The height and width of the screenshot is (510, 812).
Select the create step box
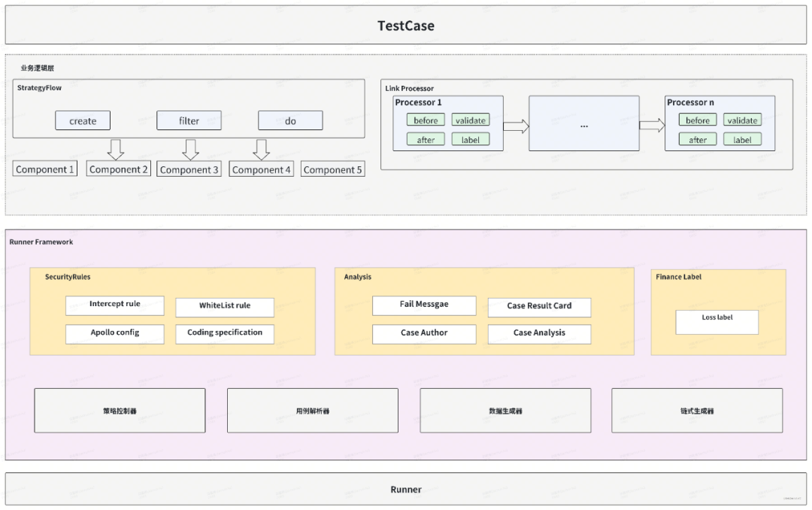click(x=83, y=120)
